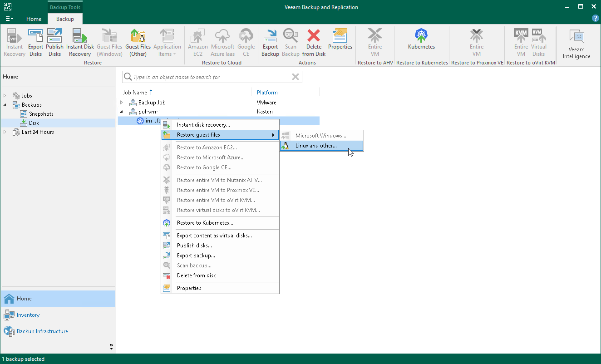Choose Restore entire VM to oVirt KVM

pos(220,200)
